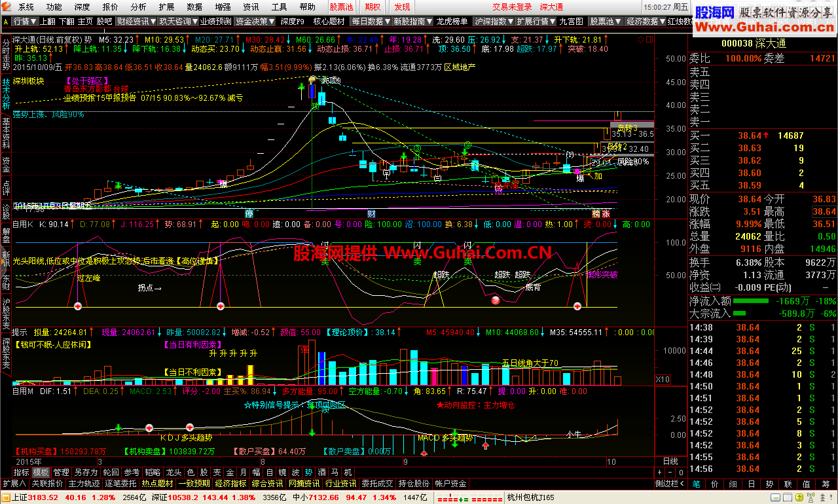Click the 龙虎榜单 toolbar button

[453, 21]
